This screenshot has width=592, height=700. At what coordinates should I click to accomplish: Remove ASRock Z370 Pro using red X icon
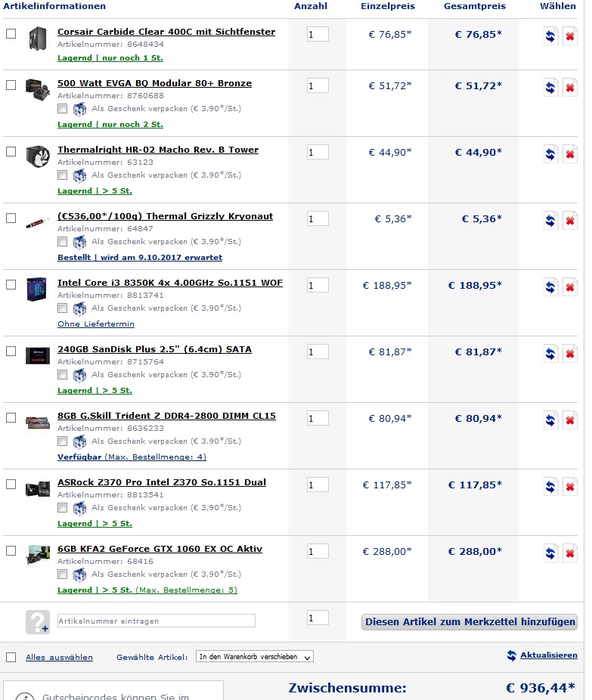570,487
